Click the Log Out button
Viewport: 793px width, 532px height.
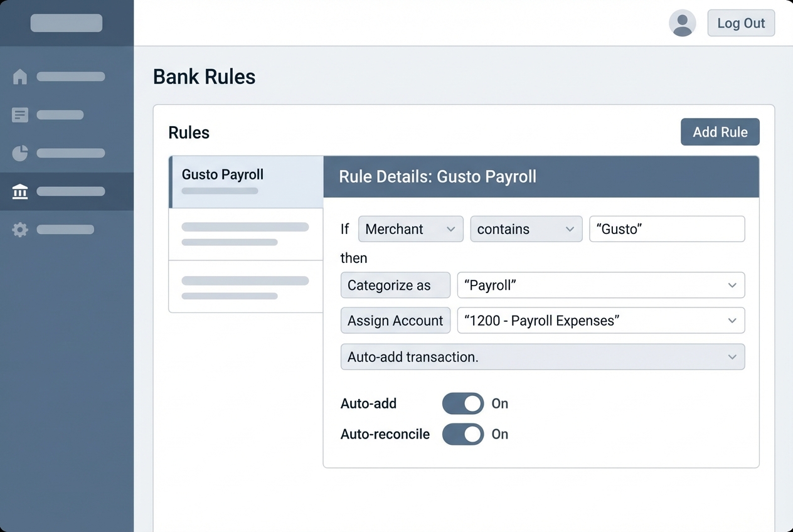[x=741, y=23]
